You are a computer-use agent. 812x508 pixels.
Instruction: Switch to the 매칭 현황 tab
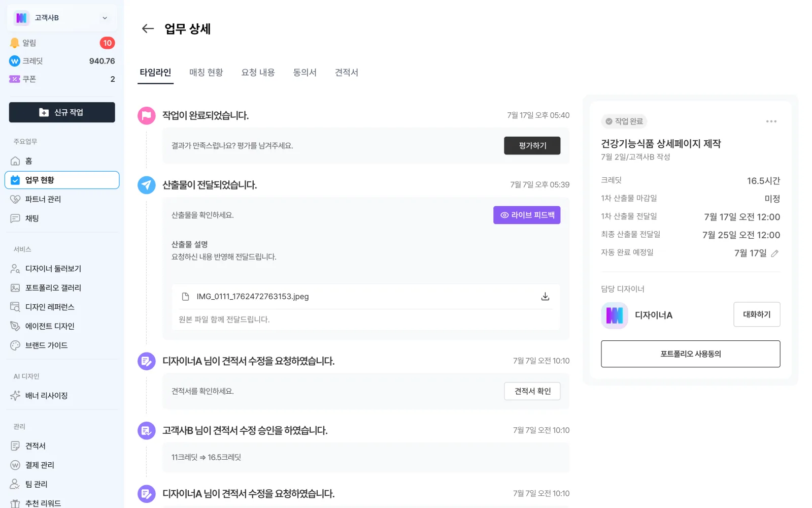pyautogui.click(x=206, y=73)
